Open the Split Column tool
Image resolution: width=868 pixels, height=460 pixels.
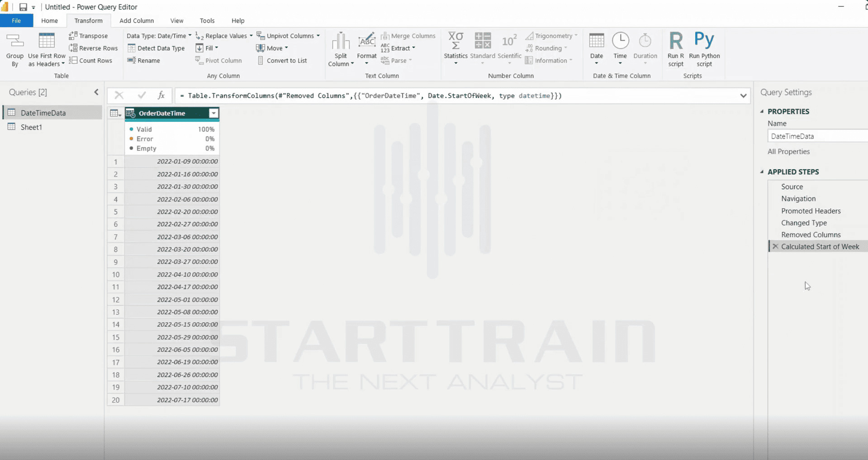coord(341,50)
